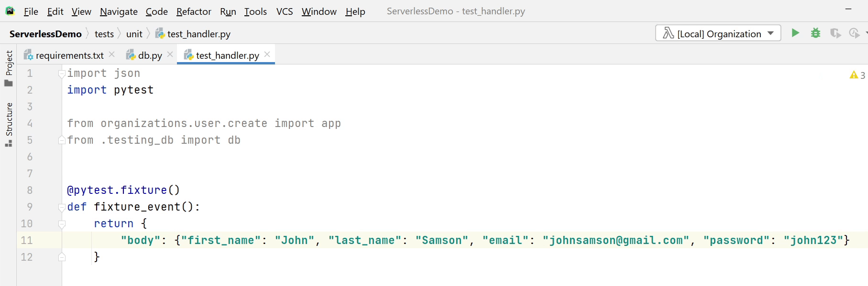Collapse the import block fold marker at line 1
The height and width of the screenshot is (286, 868).
[x=62, y=74]
